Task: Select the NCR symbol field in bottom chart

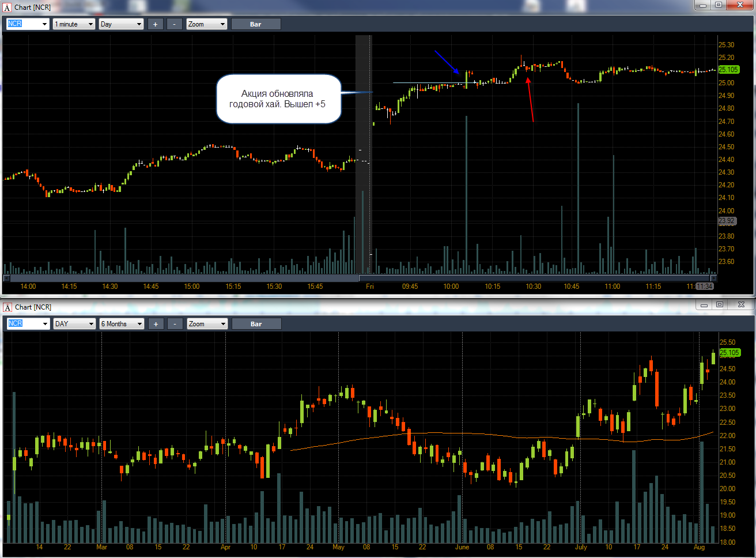Action: 28,324
